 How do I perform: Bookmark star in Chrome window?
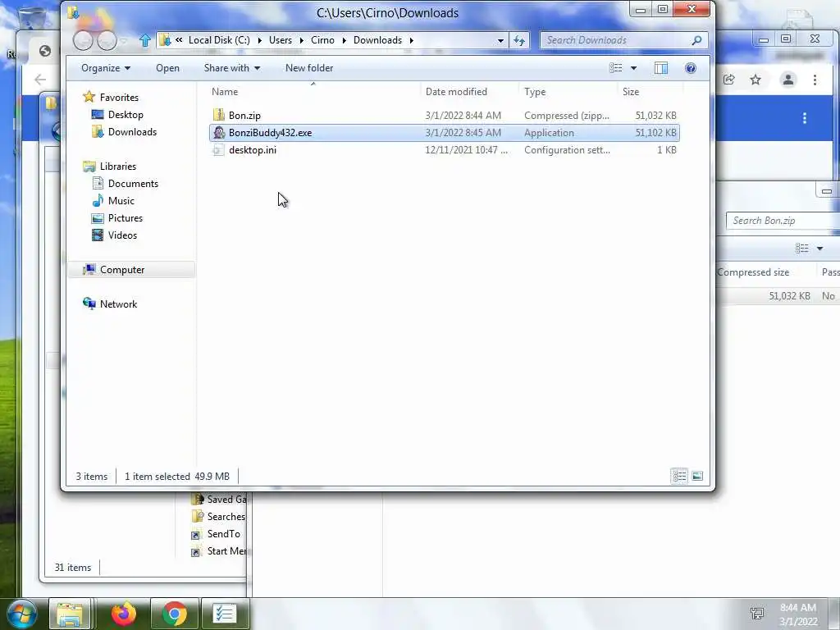[x=756, y=80]
